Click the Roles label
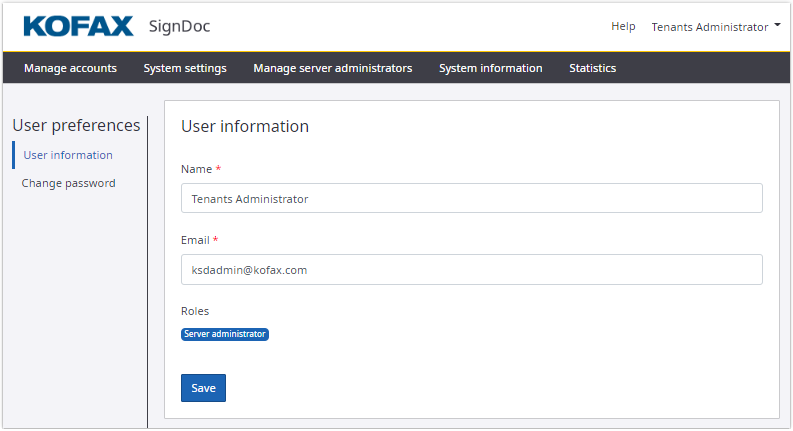The height and width of the screenshot is (431, 793). click(x=195, y=311)
